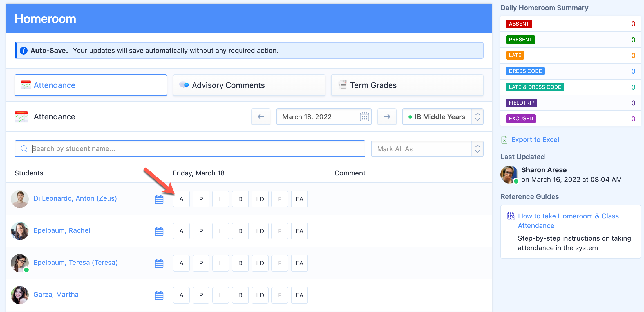The image size is (644, 312).
Task: Click the red ABSENT summary badge
Action: 519,24
